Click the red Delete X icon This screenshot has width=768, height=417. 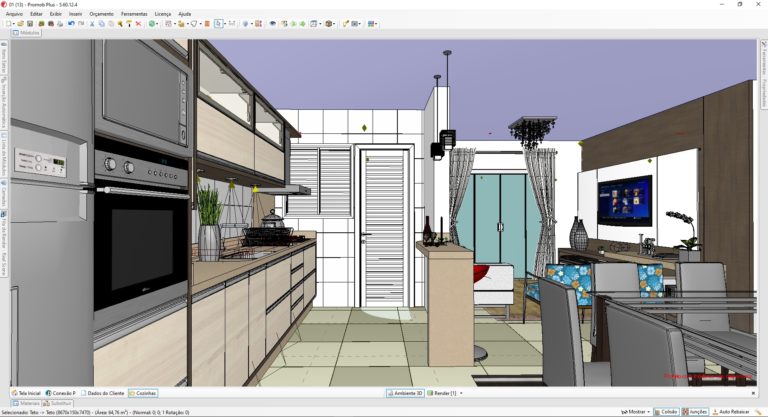coord(138,23)
